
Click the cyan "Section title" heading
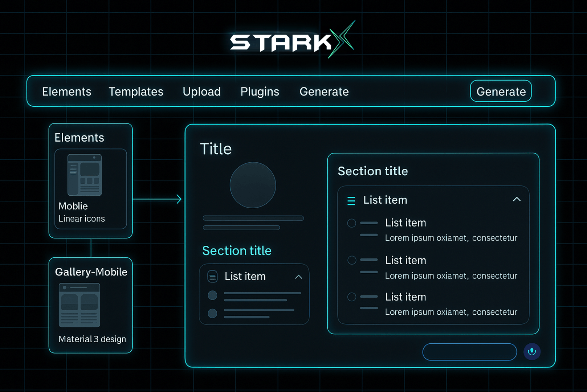237,250
